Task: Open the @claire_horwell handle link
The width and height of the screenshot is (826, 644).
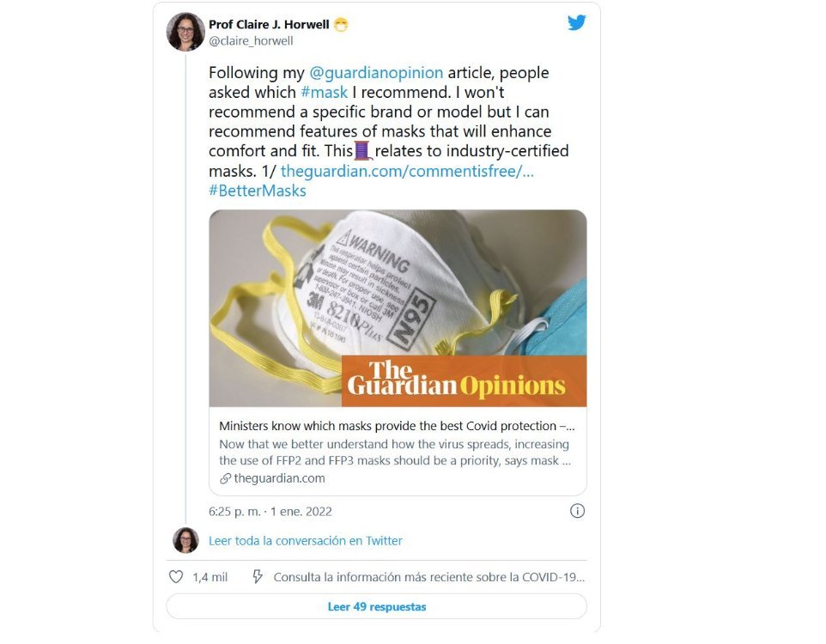Action: (x=251, y=41)
